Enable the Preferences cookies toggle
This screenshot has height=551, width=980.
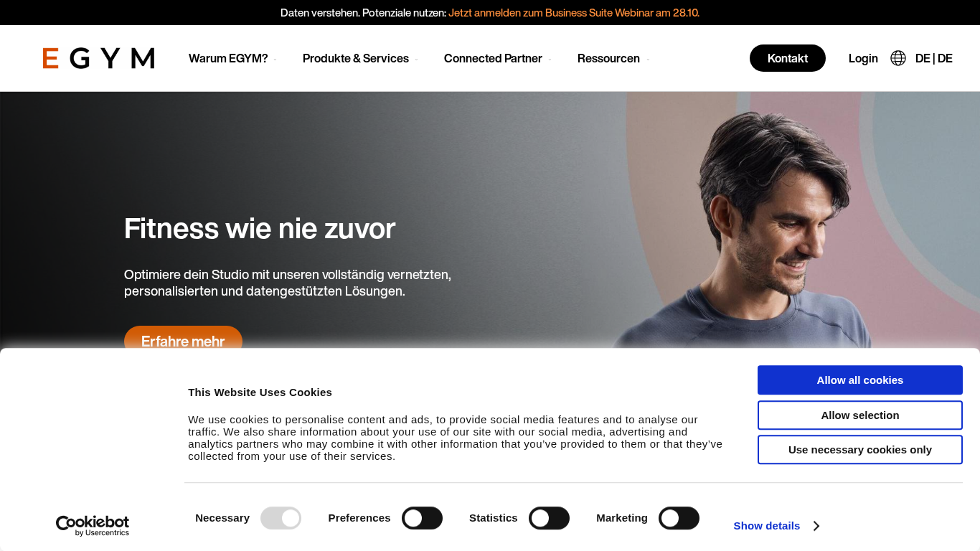click(422, 518)
